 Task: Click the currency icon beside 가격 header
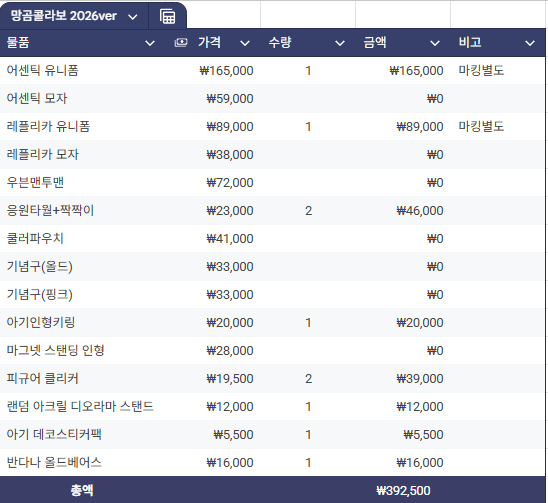pos(181,43)
